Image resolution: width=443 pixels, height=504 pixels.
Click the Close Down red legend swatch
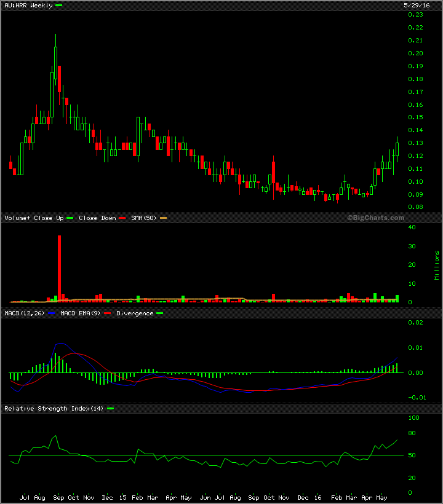pos(122,218)
